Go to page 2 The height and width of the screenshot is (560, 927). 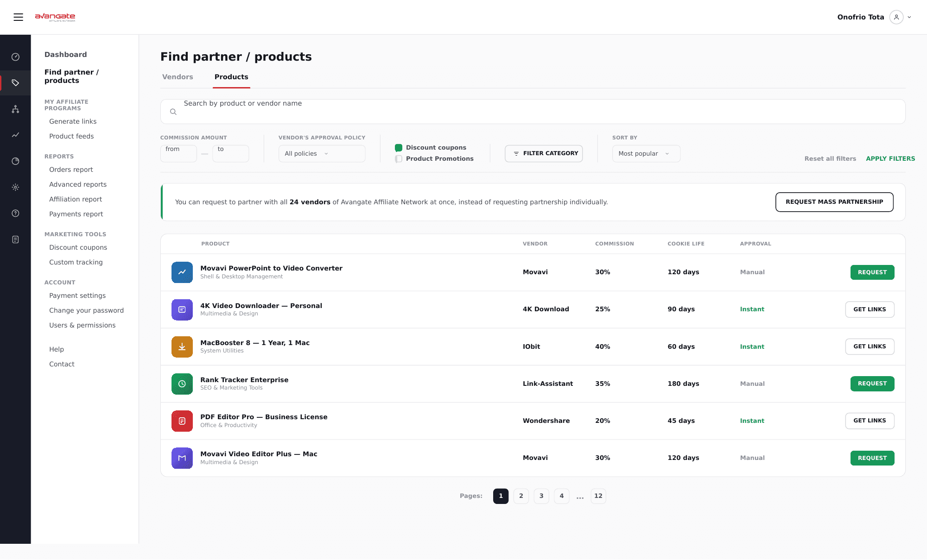point(521,496)
